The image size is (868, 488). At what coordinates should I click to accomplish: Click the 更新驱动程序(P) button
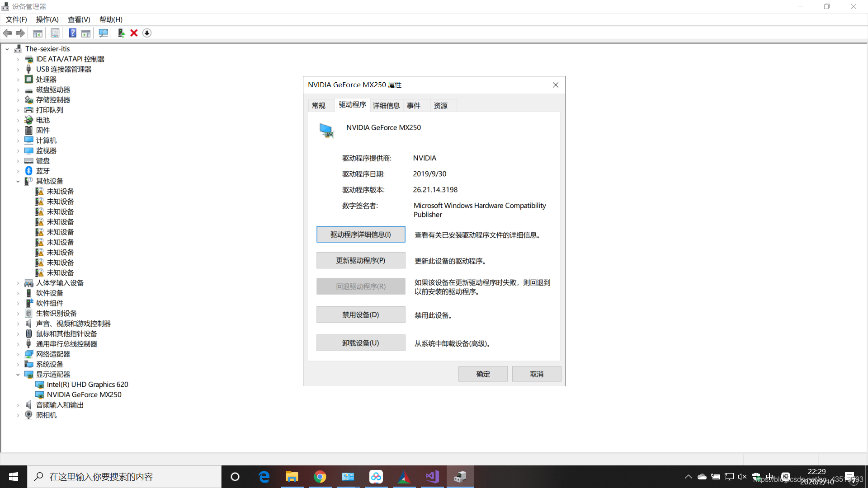coord(360,260)
